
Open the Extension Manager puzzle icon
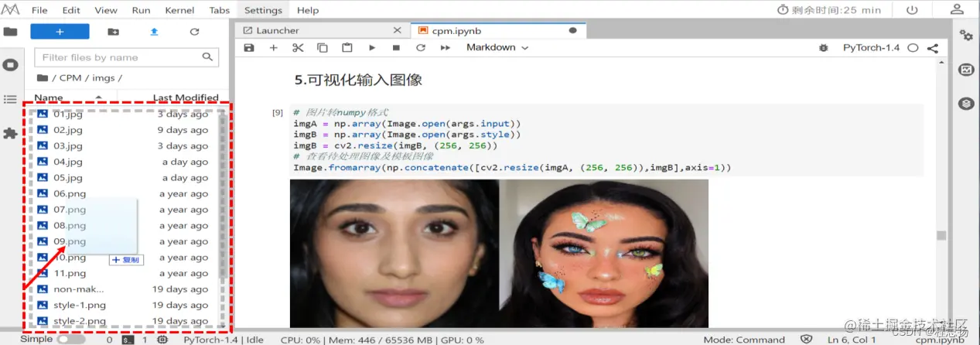click(x=10, y=133)
